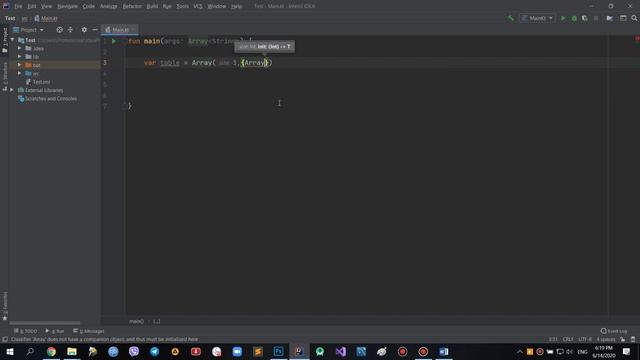Open the Analyze menu
This screenshot has height=360, width=640.
tap(109, 6)
